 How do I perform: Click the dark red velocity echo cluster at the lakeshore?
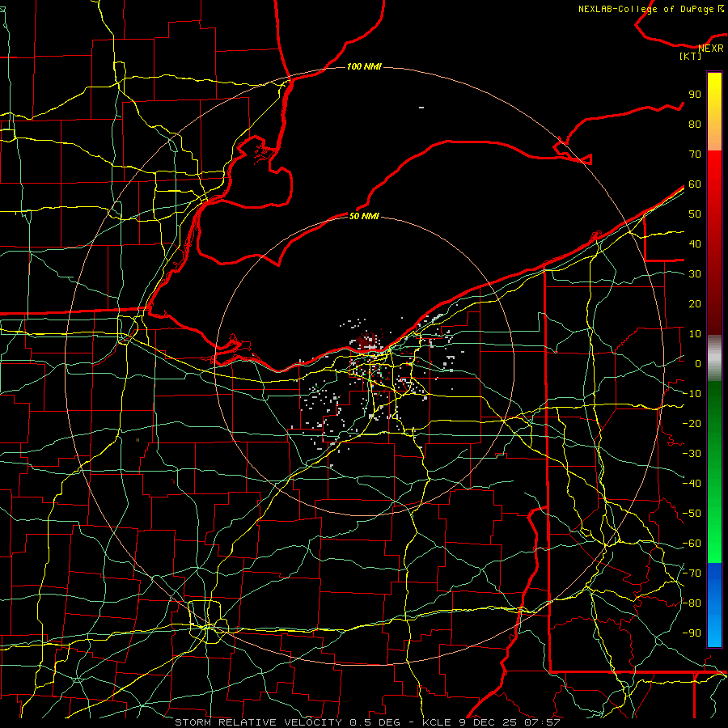coord(370,341)
